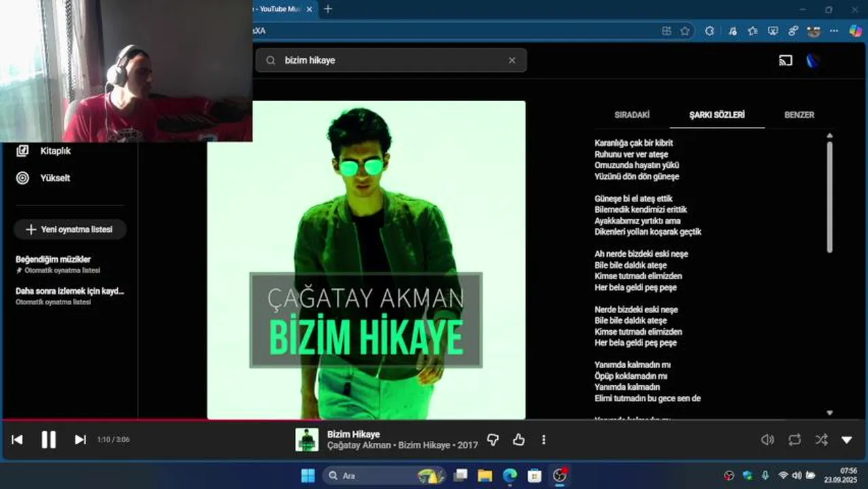The width and height of the screenshot is (868, 489).
Task: Click lyric line 'Karanlığa çak bir kibrit'
Action: click(634, 143)
